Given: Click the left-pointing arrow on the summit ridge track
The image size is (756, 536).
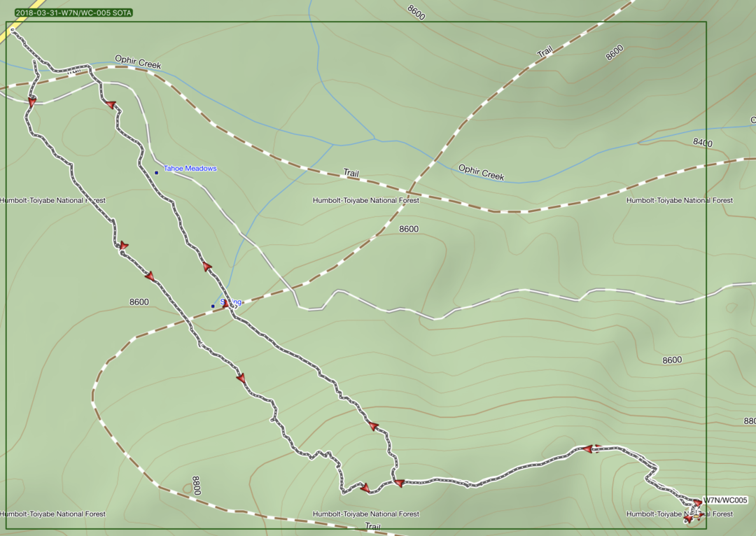Looking at the screenshot, I should pyautogui.click(x=588, y=449).
